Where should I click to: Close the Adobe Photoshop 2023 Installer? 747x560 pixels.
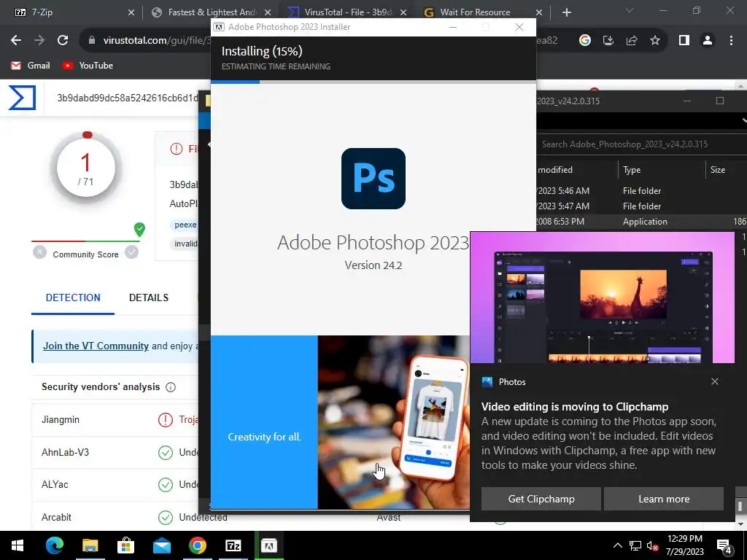point(519,27)
